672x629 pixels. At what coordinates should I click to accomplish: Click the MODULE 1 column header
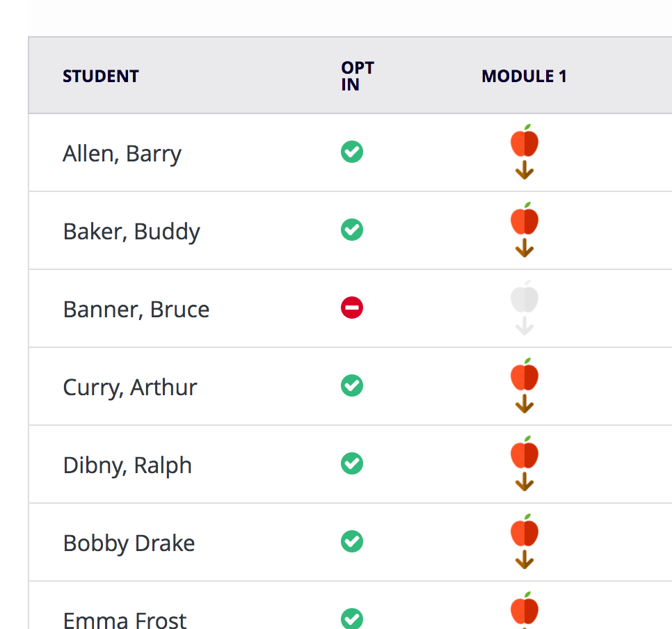pos(524,76)
